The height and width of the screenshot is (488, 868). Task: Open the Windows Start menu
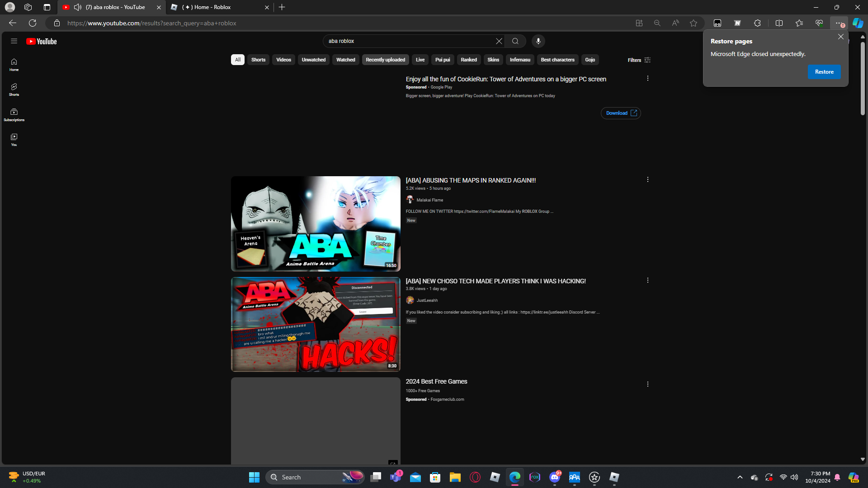(x=255, y=477)
